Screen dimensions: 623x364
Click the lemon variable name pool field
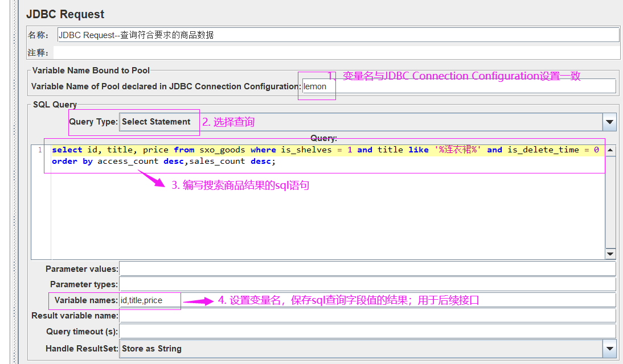317,86
